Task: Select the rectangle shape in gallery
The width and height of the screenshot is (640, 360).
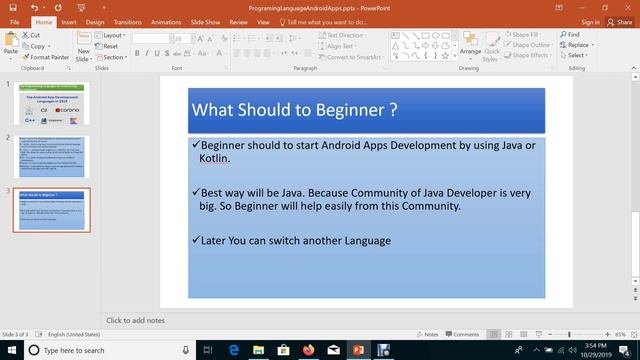Action: [x=425, y=36]
